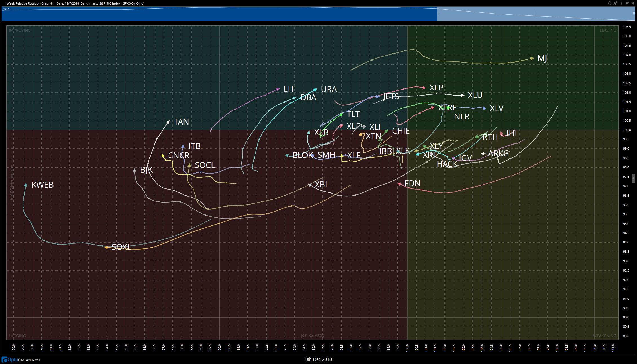Click the XLP ticker label
The image size is (637, 364).
pos(436,88)
